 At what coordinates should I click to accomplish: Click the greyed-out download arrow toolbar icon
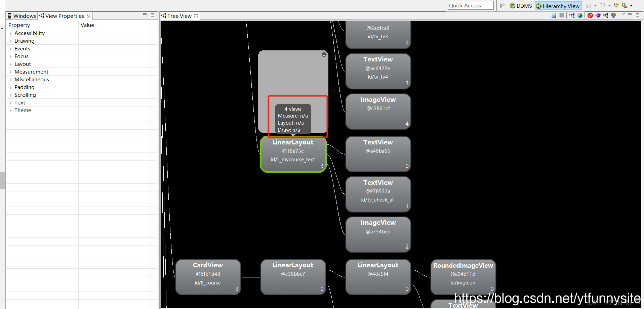(588, 6)
